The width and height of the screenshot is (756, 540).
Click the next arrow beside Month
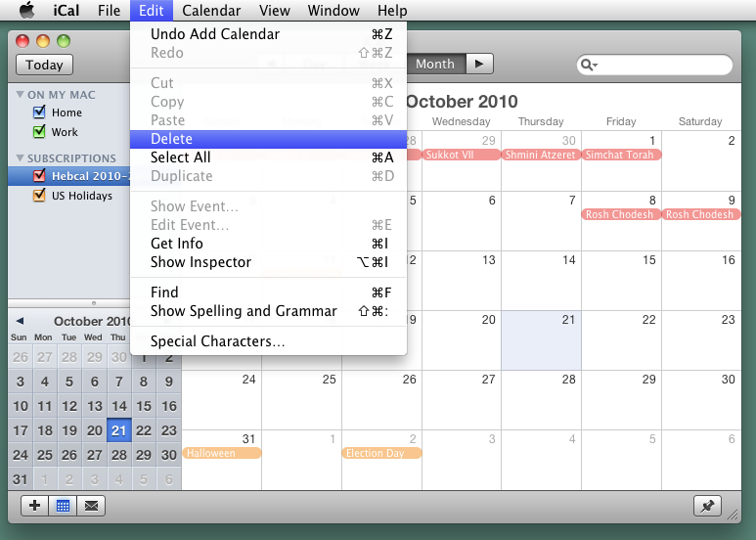pos(478,64)
